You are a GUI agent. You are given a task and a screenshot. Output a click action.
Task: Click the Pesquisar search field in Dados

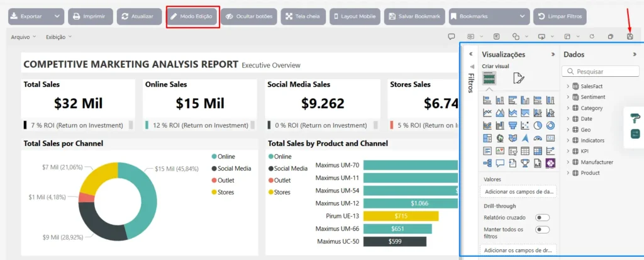[602, 72]
